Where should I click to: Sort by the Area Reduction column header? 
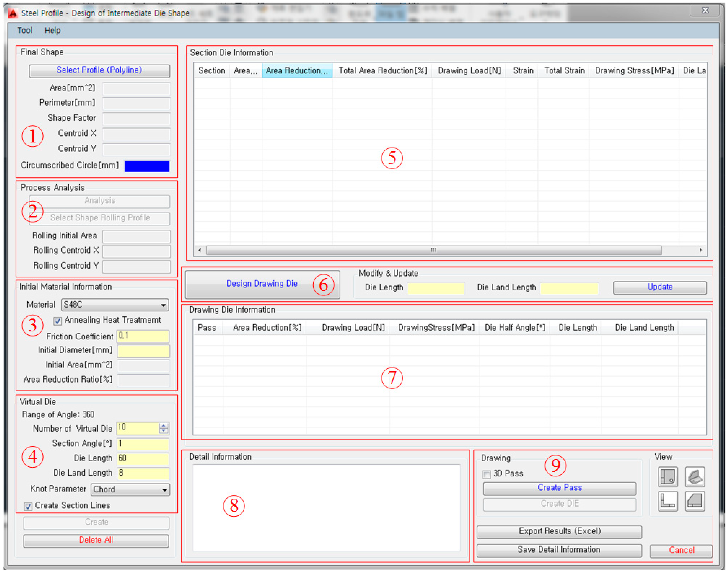click(x=297, y=71)
